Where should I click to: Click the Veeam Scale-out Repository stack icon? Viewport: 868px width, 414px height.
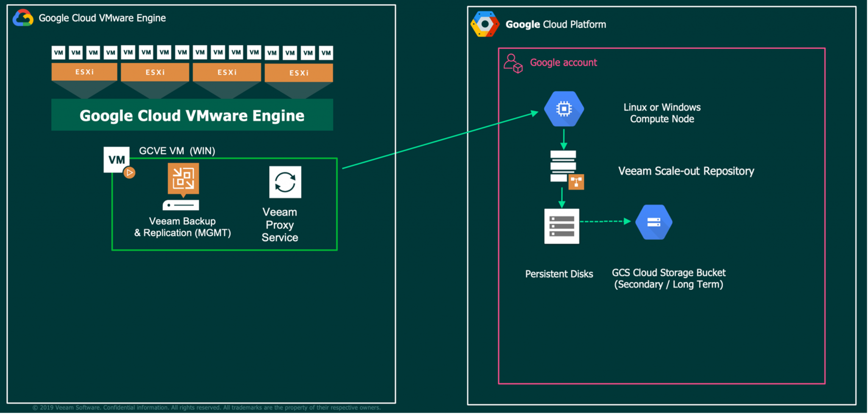(564, 165)
